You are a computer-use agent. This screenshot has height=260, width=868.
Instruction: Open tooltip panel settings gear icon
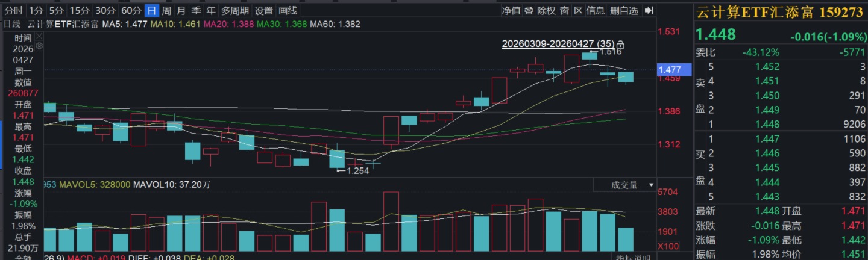(x=40, y=46)
